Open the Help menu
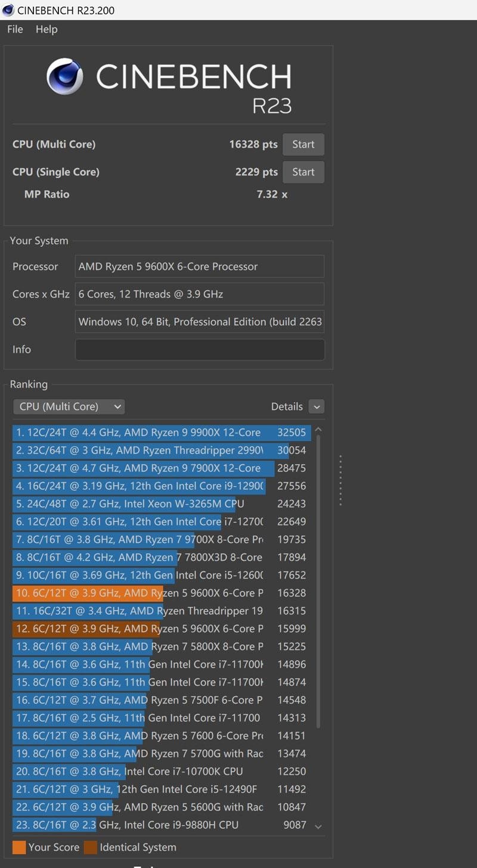 [x=46, y=29]
